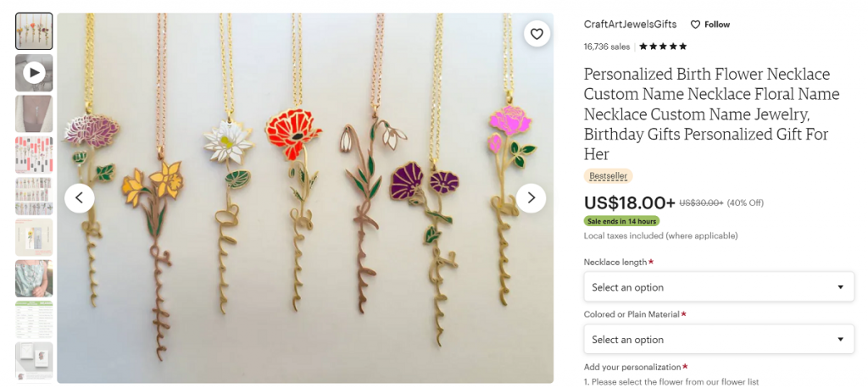The image size is (868, 388).
Task: View the green table chart thumbnail
Action: (x=34, y=319)
